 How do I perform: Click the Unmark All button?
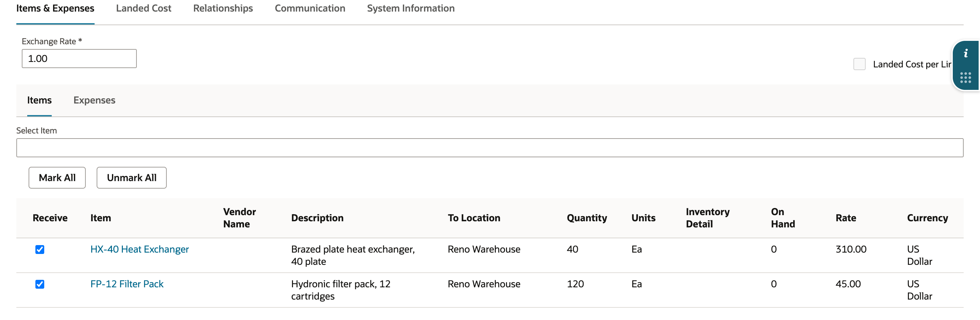tap(132, 178)
